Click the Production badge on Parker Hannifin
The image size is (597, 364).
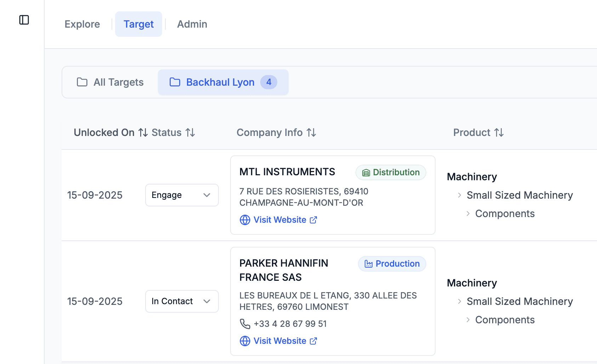point(392,264)
